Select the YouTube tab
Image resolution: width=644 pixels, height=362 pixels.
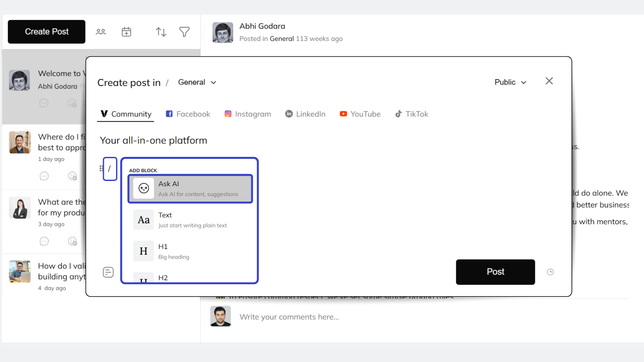360,114
